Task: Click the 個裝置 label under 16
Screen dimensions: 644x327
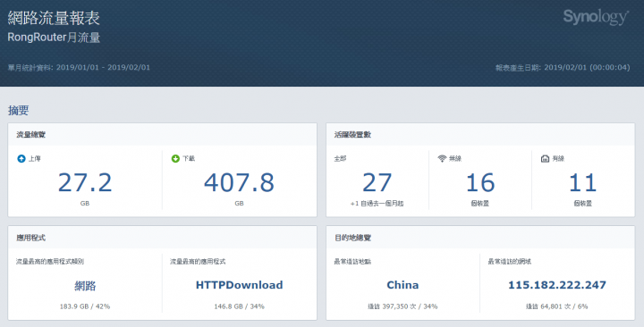Action: click(480, 204)
